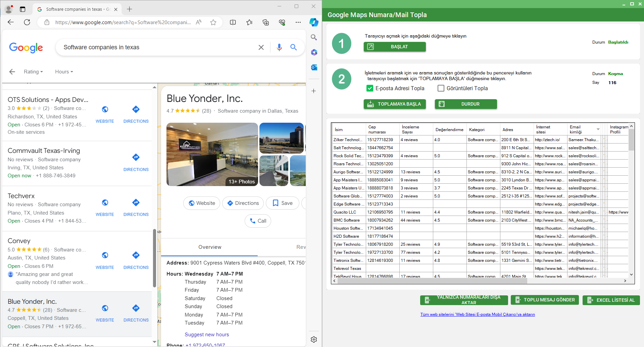Click the BAŞLAT button
The height and width of the screenshot is (347, 644).
pos(395,47)
